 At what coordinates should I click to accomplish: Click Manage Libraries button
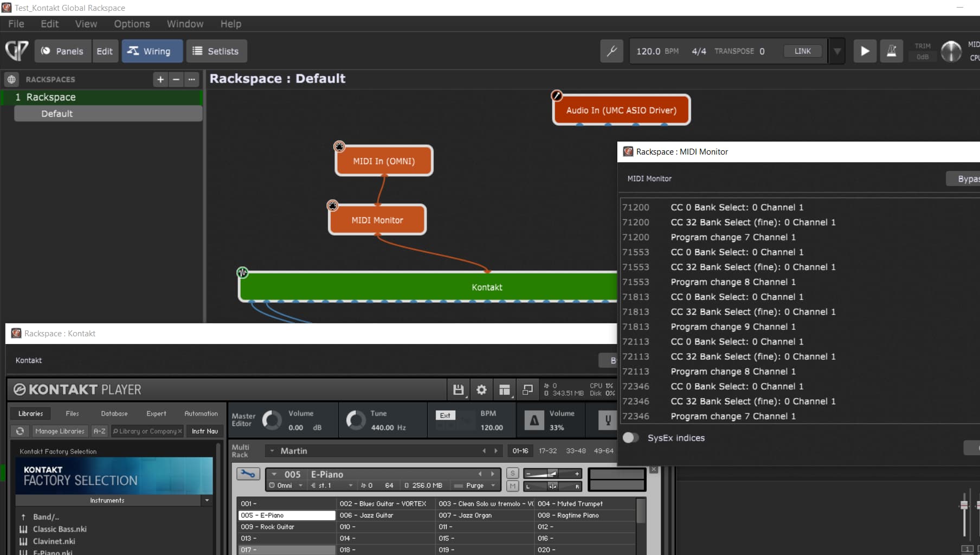click(x=60, y=431)
